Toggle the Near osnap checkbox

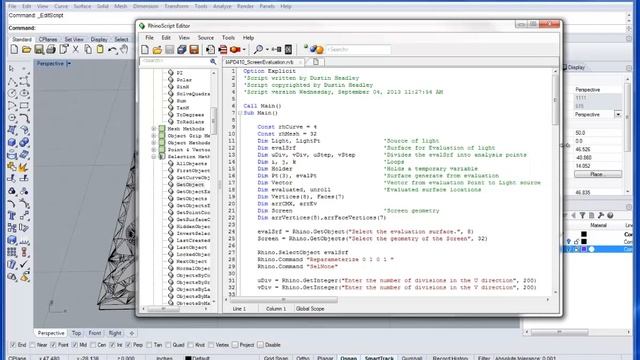pos(33,345)
